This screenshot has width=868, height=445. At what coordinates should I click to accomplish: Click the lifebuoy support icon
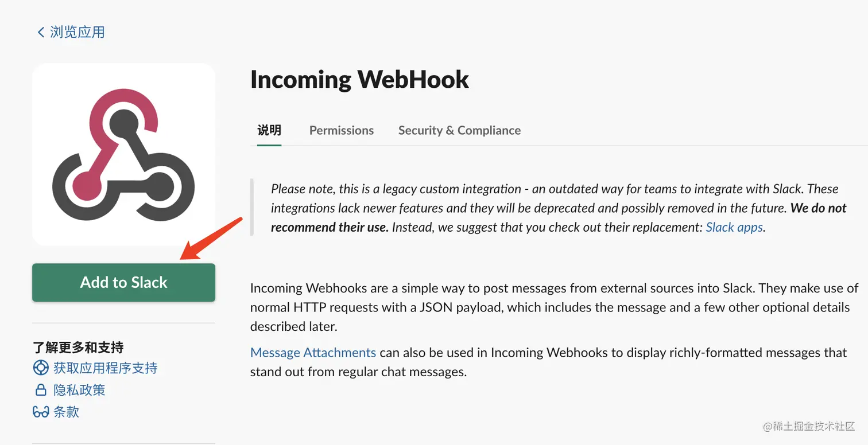41,368
